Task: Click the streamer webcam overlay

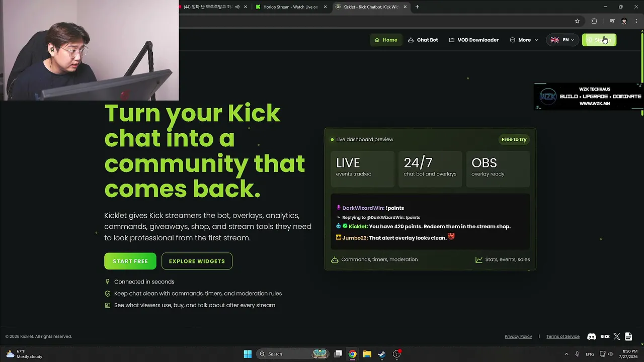Action: pyautogui.click(x=90, y=50)
